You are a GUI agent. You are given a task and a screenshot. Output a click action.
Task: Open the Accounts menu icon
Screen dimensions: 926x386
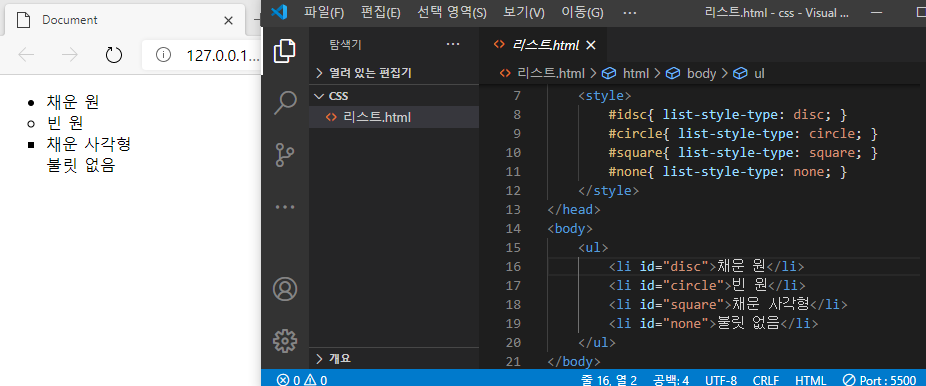pos(285,289)
